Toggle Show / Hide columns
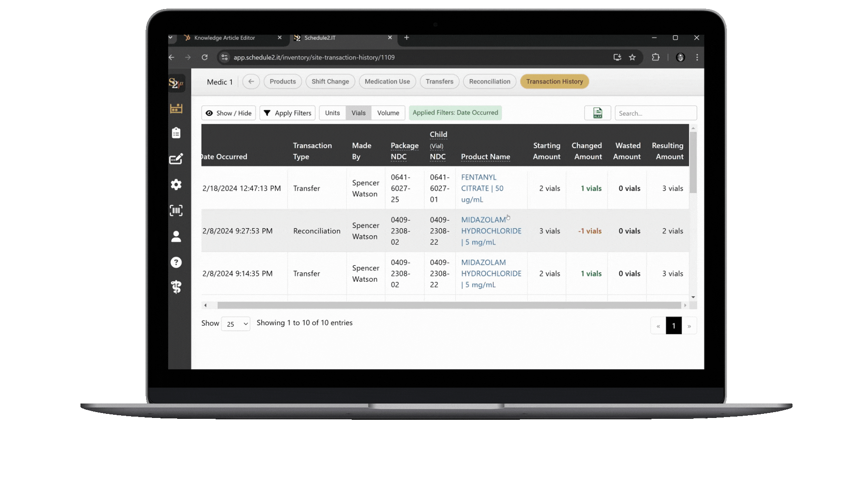Image resolution: width=868 pixels, height=488 pixels. click(228, 113)
